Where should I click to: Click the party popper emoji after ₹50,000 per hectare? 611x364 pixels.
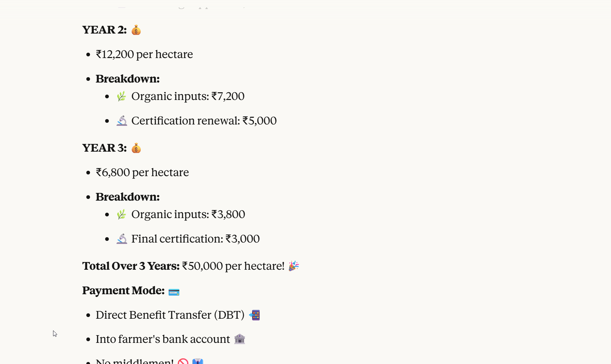click(x=294, y=266)
